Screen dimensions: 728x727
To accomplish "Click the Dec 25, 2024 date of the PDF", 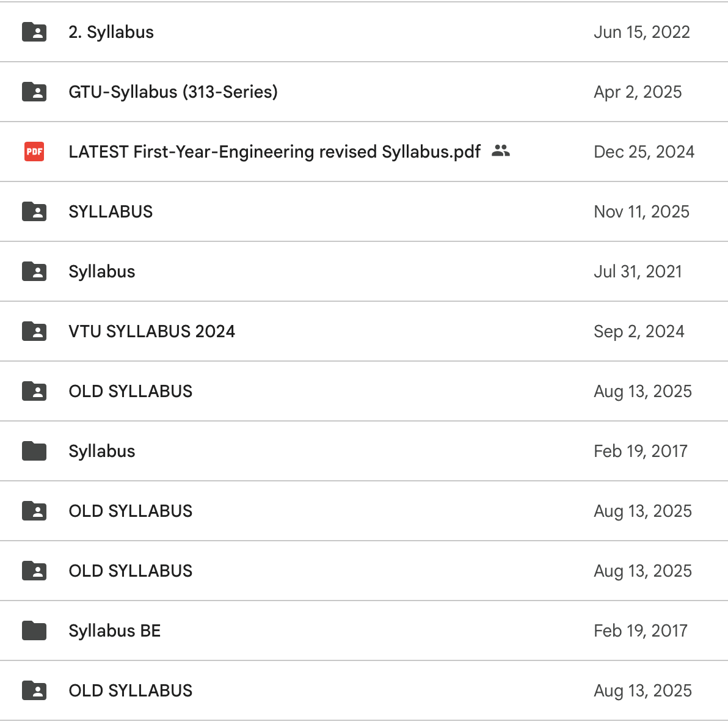I will tap(644, 152).
